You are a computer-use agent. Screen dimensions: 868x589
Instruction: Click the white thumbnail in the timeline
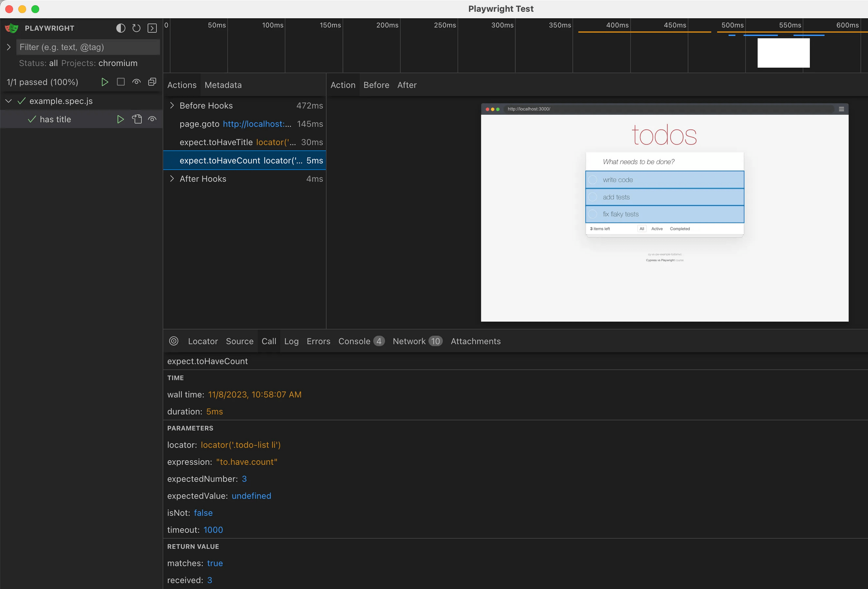783,53
